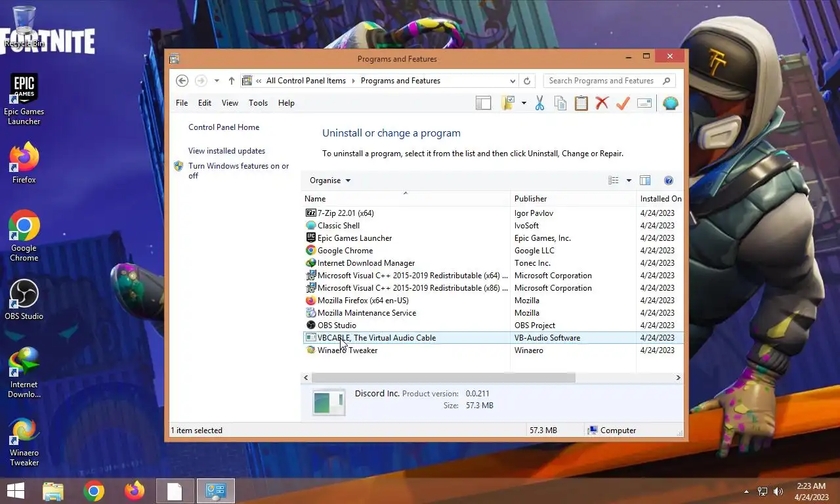840x504 pixels.
Task: Select Classic Shell program row
Action: click(x=493, y=226)
